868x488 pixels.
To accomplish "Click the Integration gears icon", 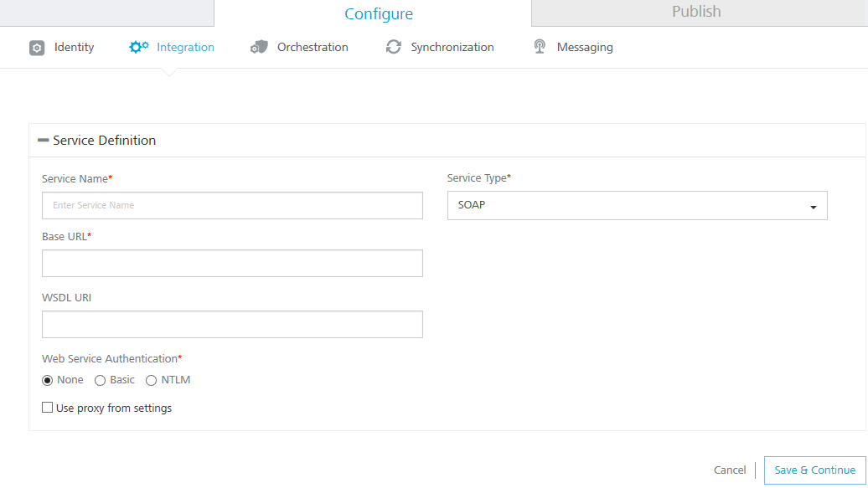I will coord(138,47).
